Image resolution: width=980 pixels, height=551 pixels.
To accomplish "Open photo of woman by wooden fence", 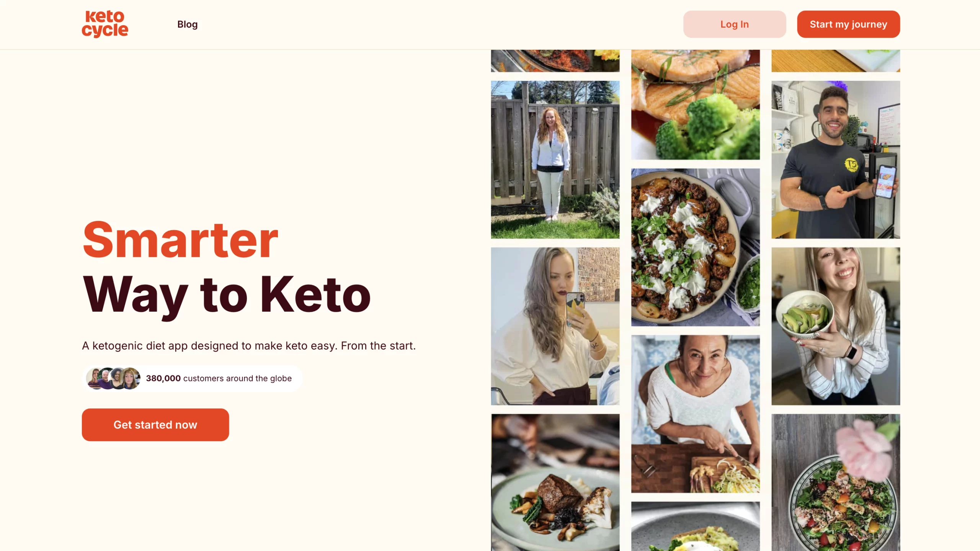I will [555, 160].
